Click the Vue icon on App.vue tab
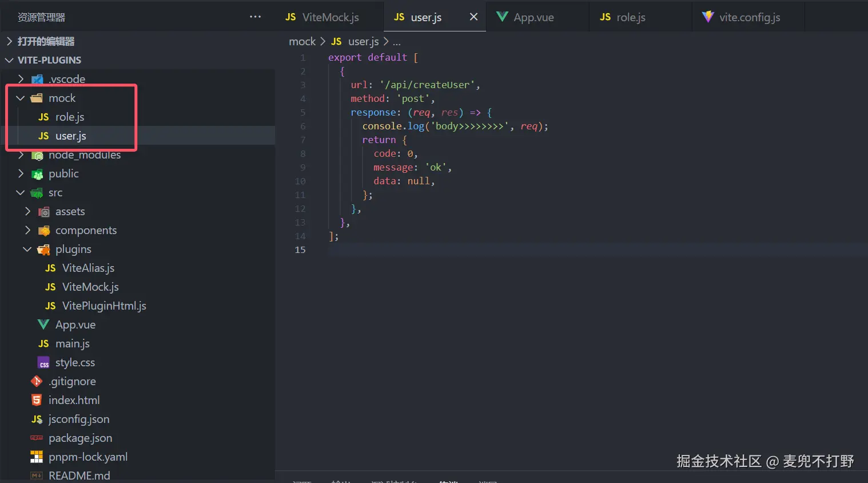 point(502,17)
